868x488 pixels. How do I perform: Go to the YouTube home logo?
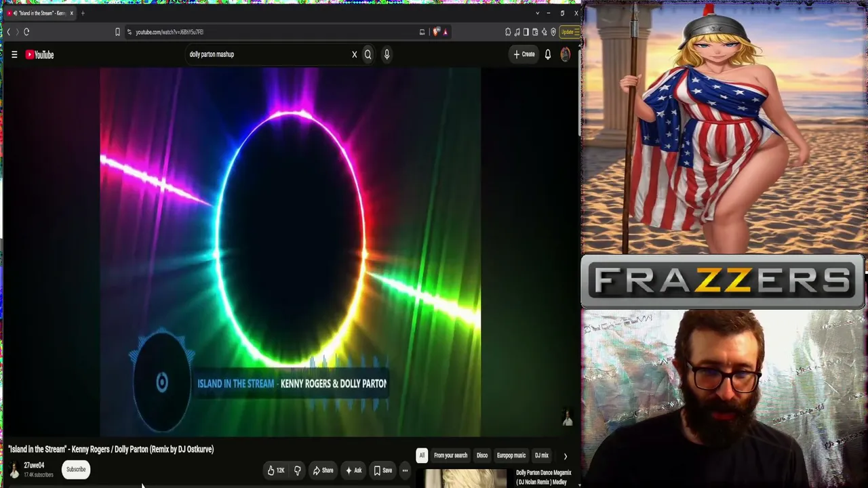click(39, 55)
